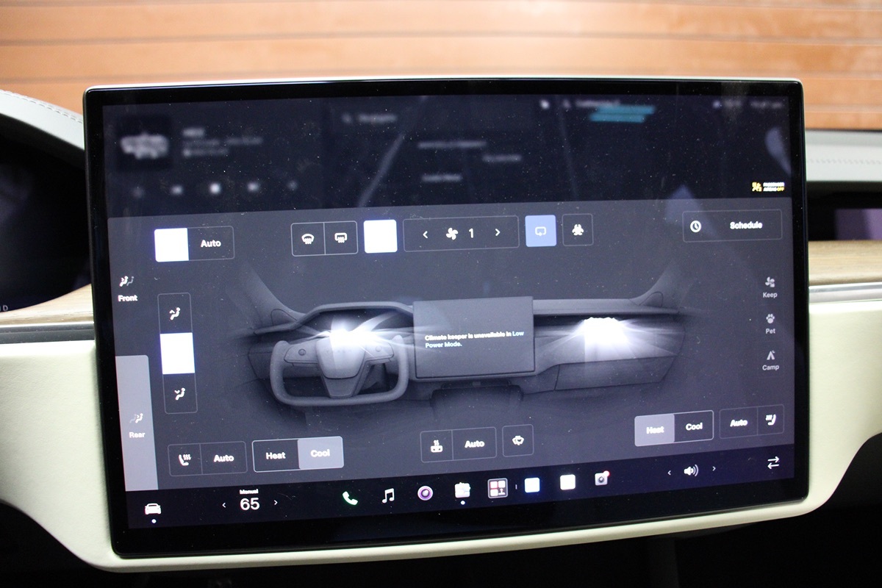
Task: Increase volume with right chevron
Action: pyautogui.click(x=714, y=468)
